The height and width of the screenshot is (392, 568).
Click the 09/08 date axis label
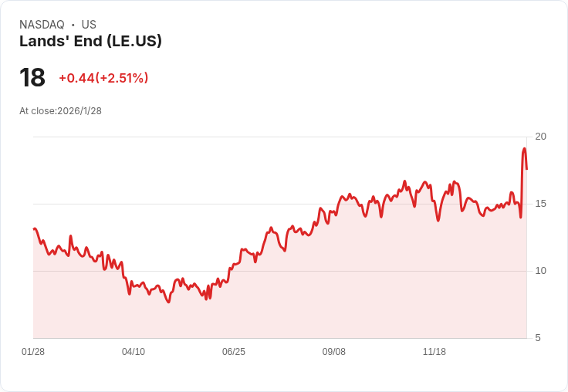334,352
